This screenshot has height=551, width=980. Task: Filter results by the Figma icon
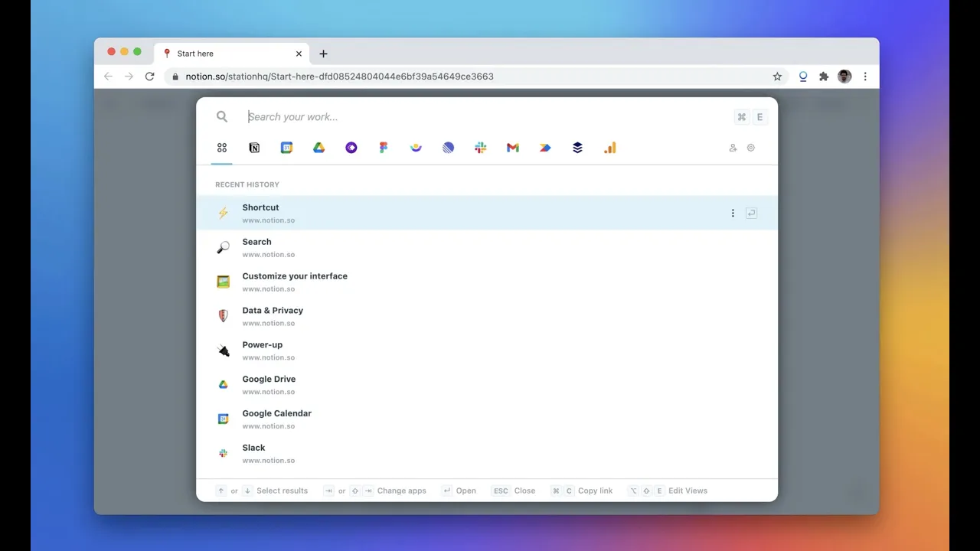(x=384, y=148)
